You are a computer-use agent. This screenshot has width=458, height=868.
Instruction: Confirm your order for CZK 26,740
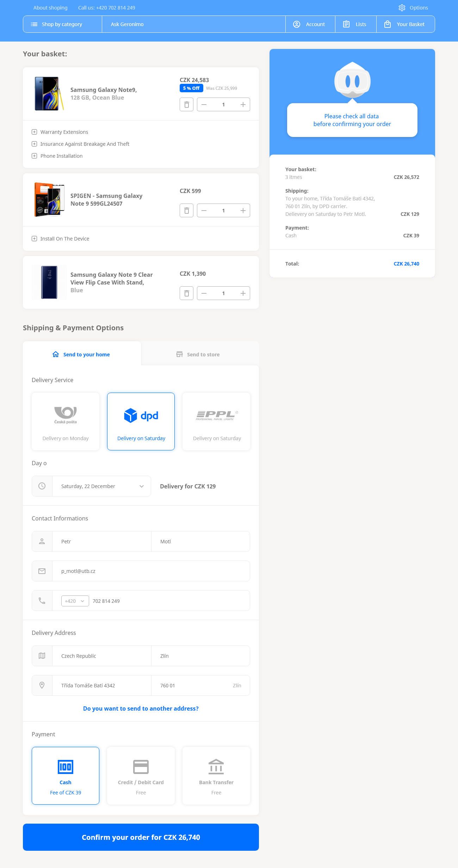[141, 837]
